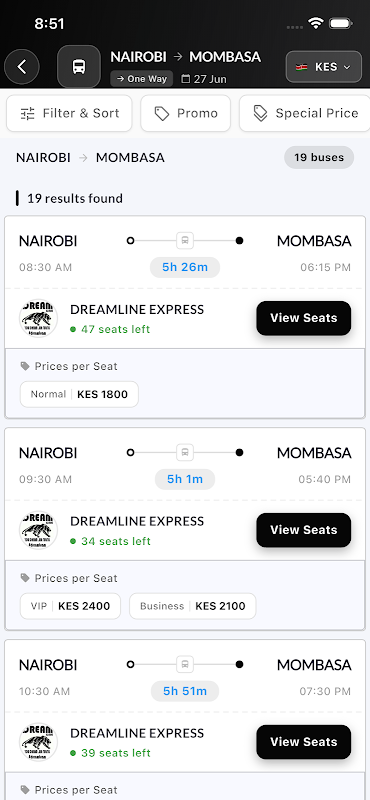Tap the One Way trip badge
Viewport: 370px width, 800px height.
(141, 79)
